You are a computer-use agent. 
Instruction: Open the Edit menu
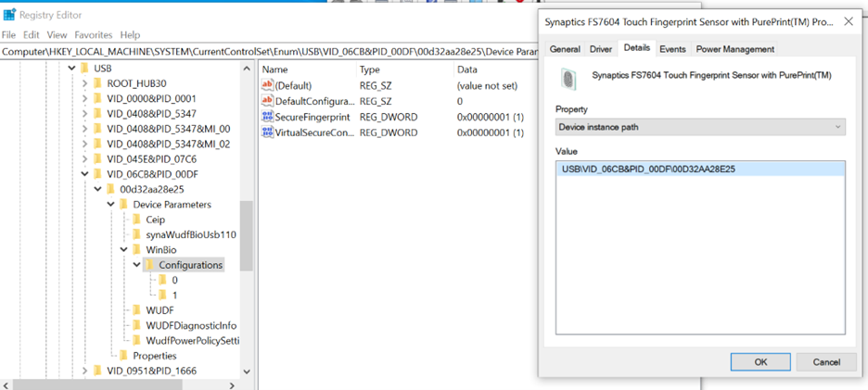point(31,35)
